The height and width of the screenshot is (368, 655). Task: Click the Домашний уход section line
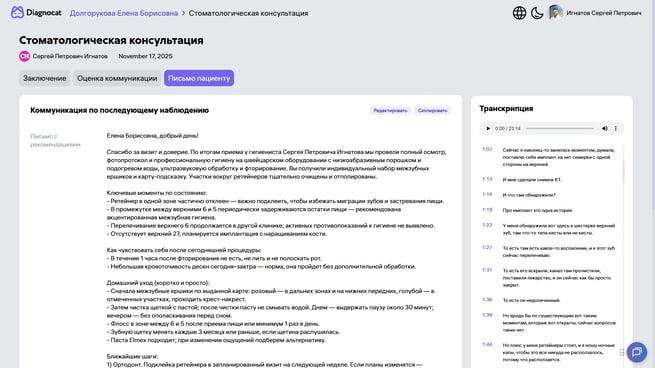(158, 283)
